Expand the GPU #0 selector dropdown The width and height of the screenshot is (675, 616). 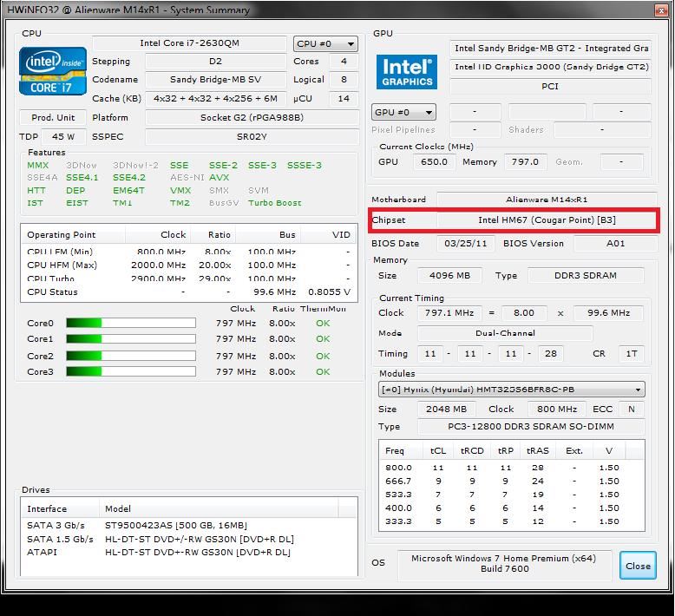pyautogui.click(x=403, y=113)
